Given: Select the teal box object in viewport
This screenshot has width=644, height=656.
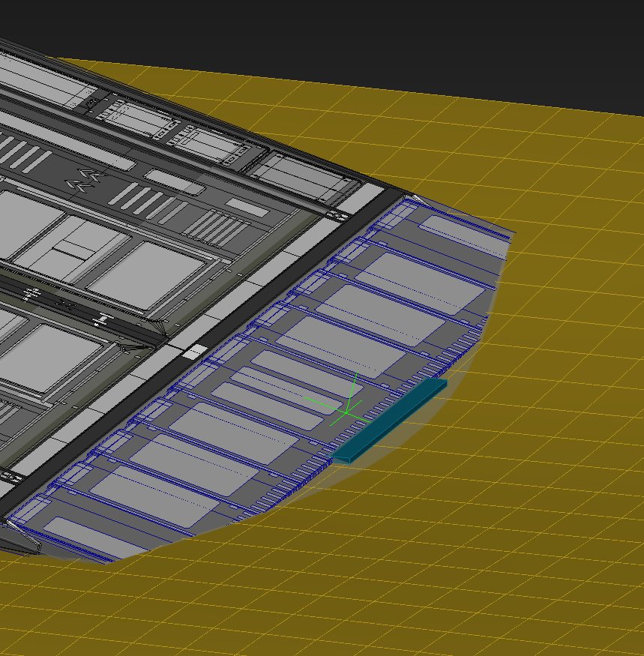Looking at the screenshot, I should point(390,420).
